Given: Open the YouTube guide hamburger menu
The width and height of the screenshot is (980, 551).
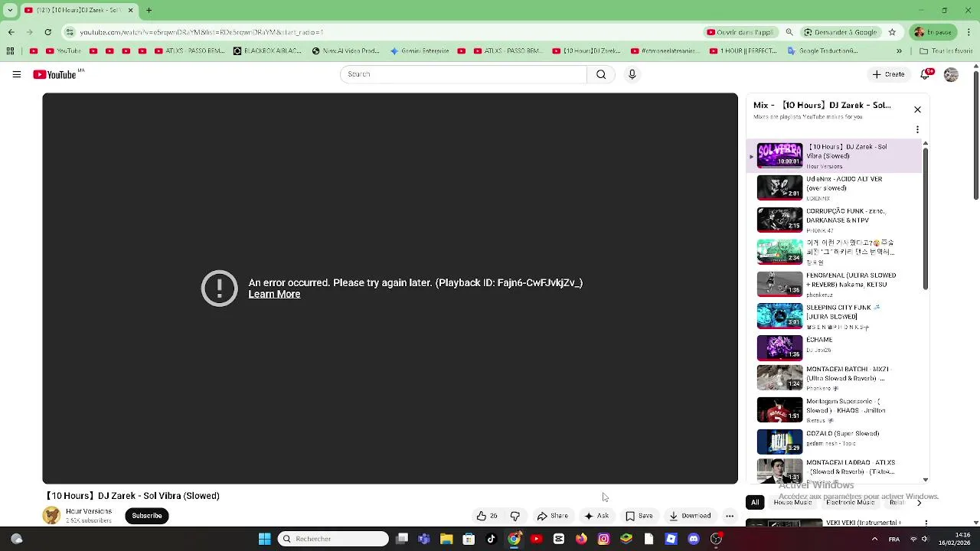Looking at the screenshot, I should click(x=16, y=74).
